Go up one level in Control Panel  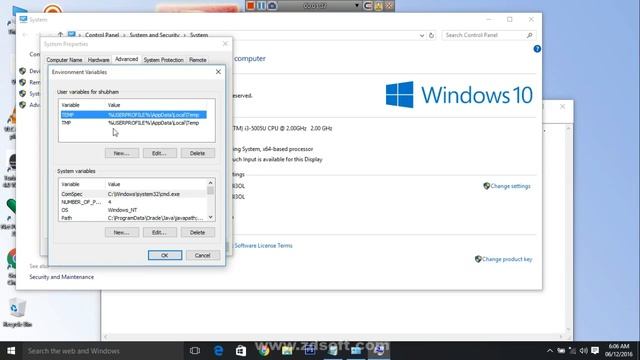click(x=60, y=35)
